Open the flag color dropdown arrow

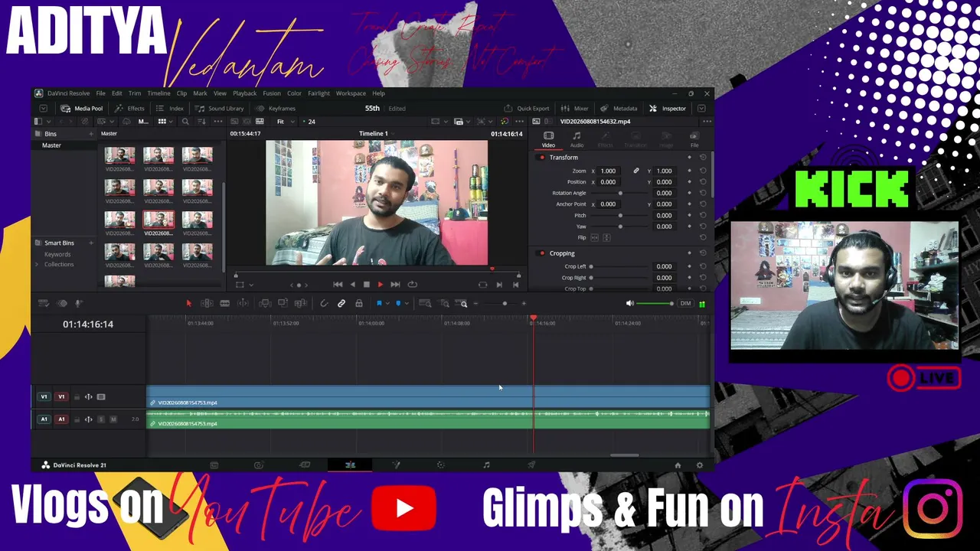(387, 304)
